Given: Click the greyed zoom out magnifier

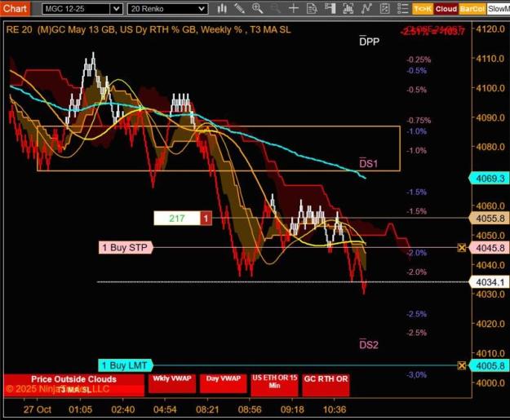Looking at the screenshot, I should [x=275, y=8].
